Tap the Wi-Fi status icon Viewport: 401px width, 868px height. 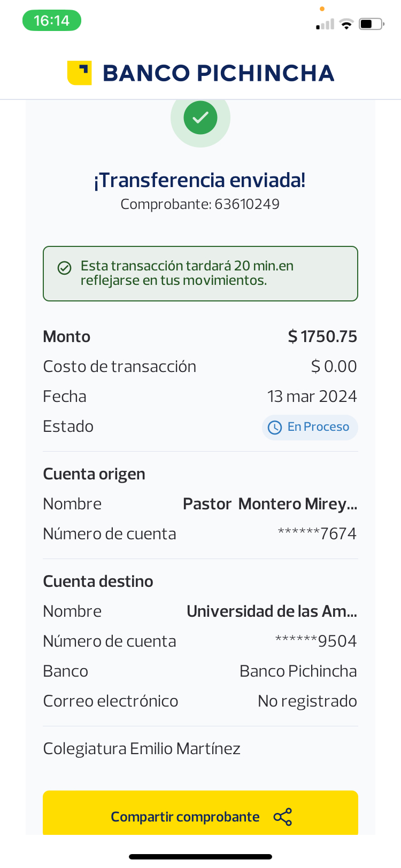tap(346, 24)
